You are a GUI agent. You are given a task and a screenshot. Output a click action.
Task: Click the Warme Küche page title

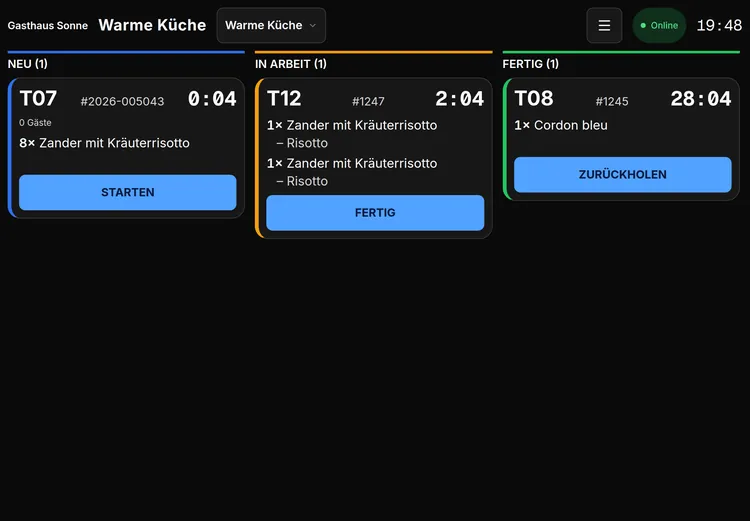pos(152,25)
